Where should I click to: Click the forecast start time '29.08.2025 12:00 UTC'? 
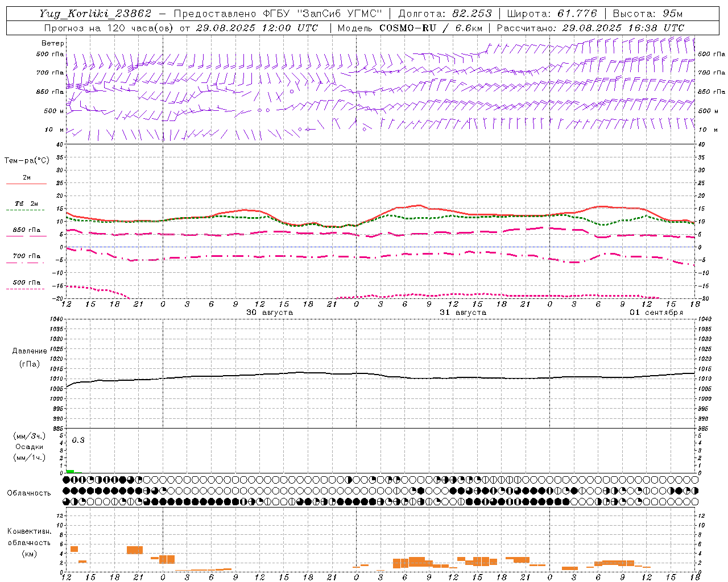(x=257, y=28)
